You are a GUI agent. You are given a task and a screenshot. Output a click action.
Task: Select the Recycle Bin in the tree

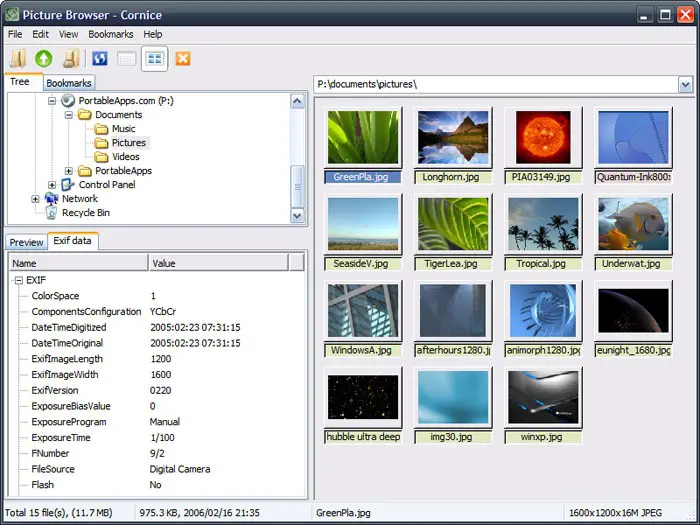coord(85,213)
